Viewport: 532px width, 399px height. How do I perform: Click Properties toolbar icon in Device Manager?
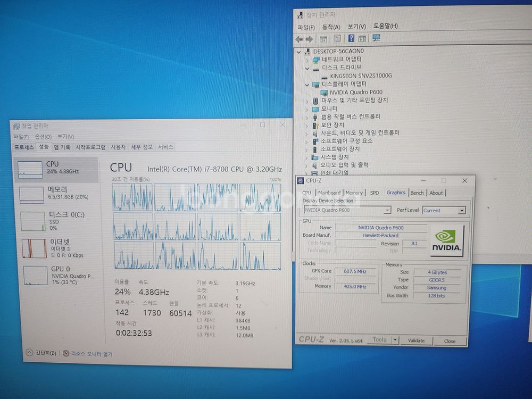click(x=337, y=39)
